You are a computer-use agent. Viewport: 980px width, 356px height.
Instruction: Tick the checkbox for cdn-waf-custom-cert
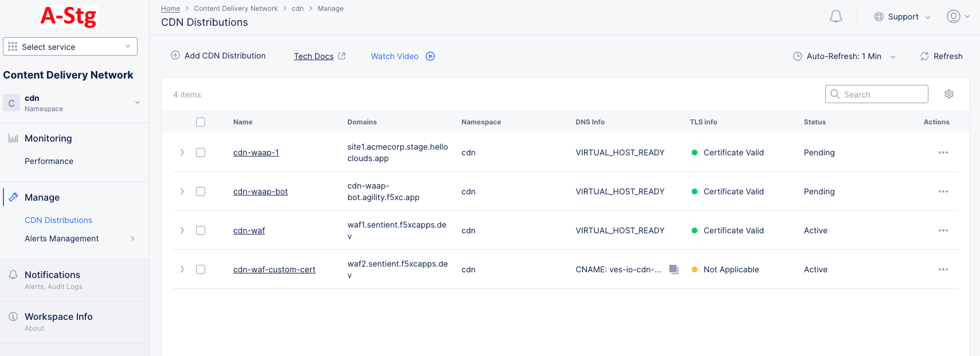pyautogui.click(x=201, y=269)
